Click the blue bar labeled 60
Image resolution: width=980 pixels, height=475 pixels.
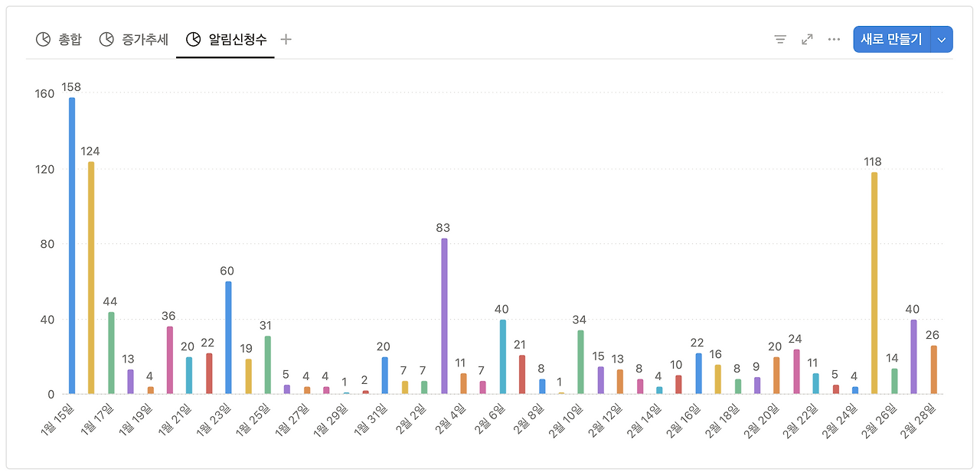click(230, 337)
